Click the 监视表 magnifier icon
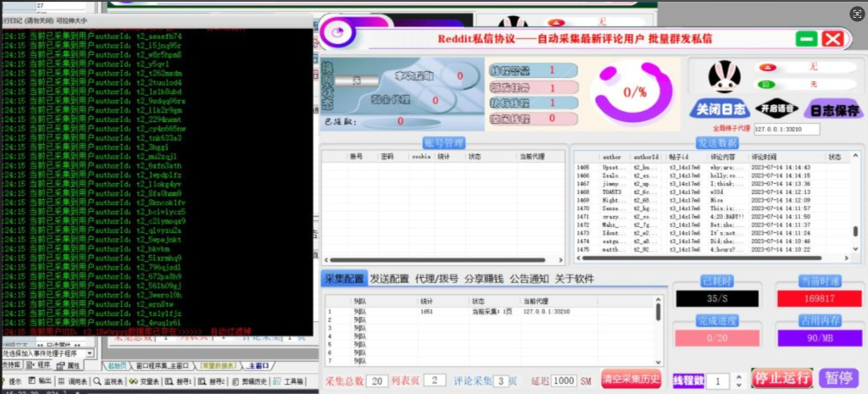Image resolution: width=868 pixels, height=394 pixels. [97, 382]
